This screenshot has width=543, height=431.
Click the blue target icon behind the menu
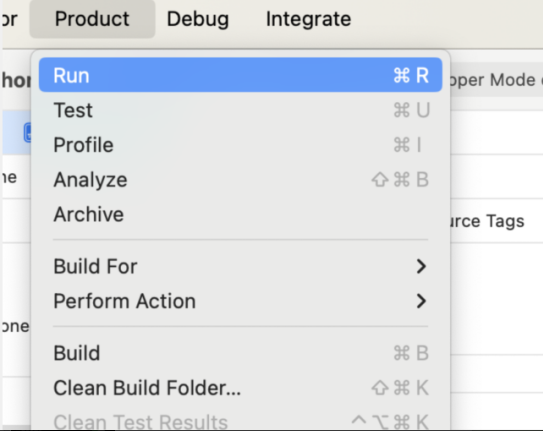pos(27,132)
